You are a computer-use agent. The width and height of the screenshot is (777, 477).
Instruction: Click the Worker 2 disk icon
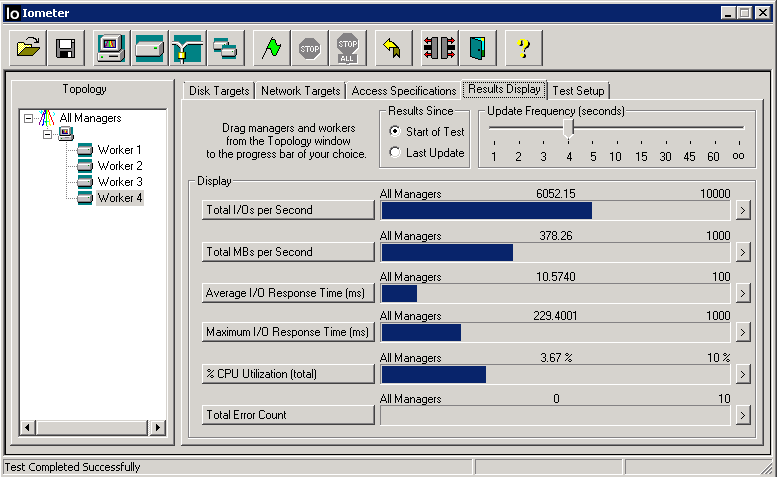(x=85, y=165)
